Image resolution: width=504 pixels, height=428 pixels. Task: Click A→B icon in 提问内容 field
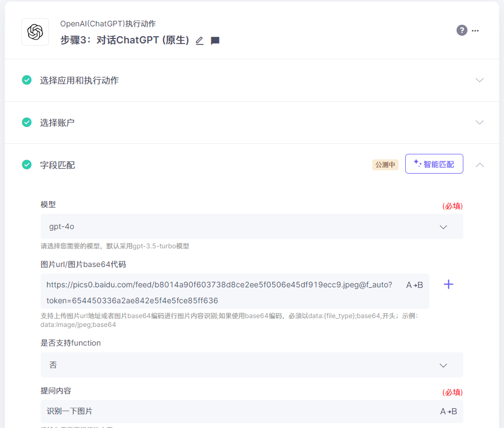(x=449, y=412)
